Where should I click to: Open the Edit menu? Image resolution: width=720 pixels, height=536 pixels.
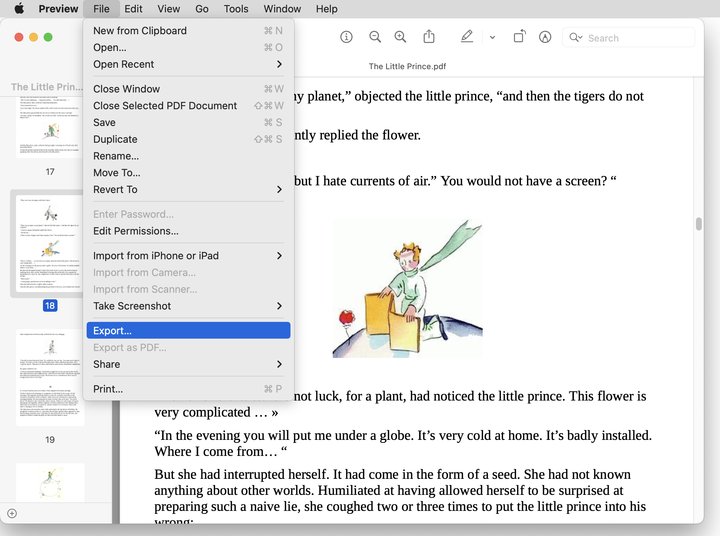coord(133,9)
